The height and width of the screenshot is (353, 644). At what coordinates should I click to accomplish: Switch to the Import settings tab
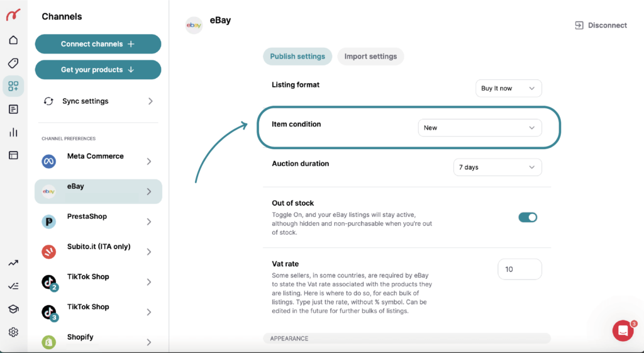click(x=370, y=57)
